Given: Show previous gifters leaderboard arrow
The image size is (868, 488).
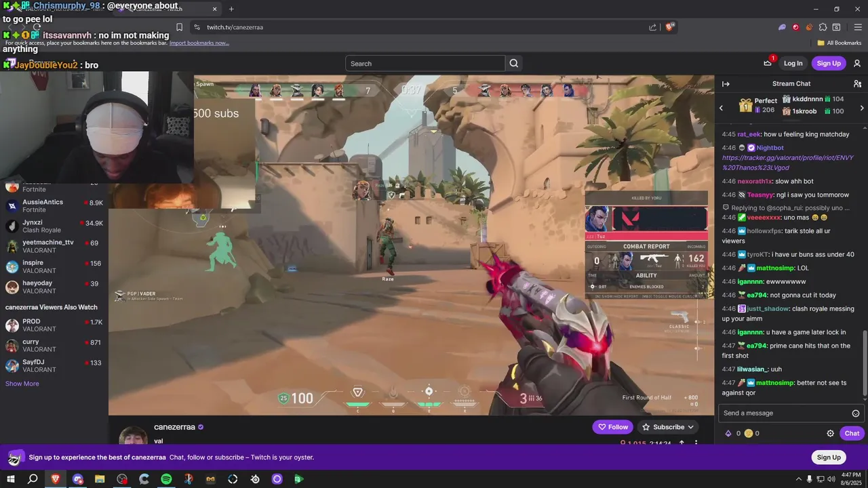Looking at the screenshot, I should 722,108.
